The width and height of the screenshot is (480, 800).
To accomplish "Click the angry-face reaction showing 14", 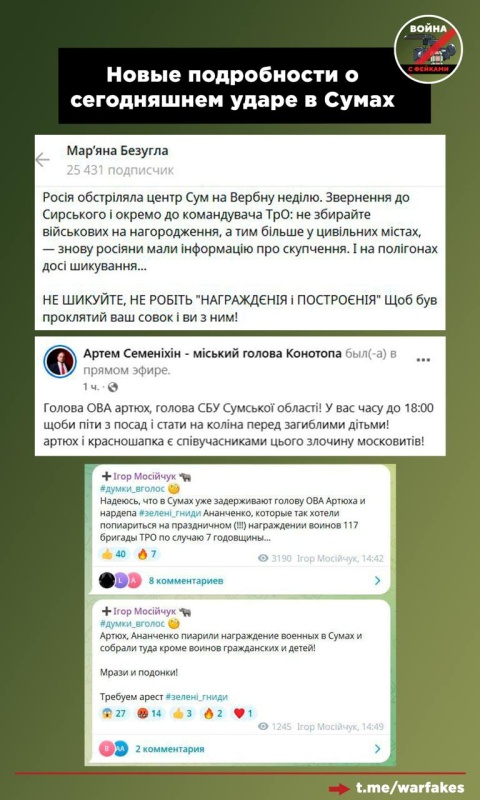I will pyautogui.click(x=150, y=713).
